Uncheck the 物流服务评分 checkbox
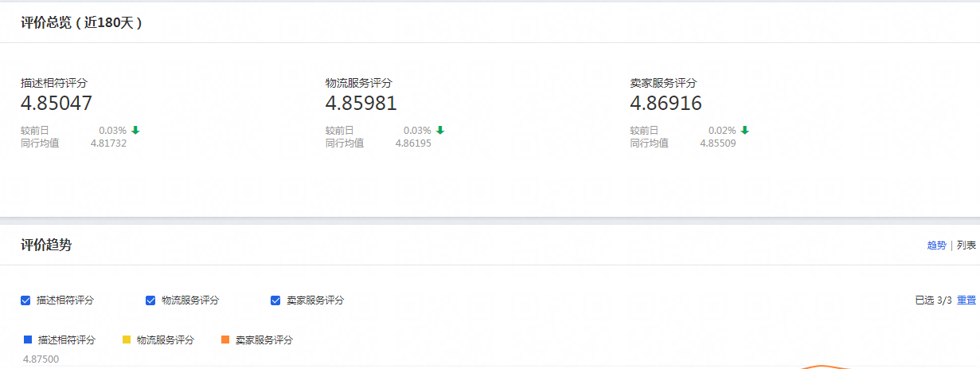980x369 pixels. click(x=150, y=300)
